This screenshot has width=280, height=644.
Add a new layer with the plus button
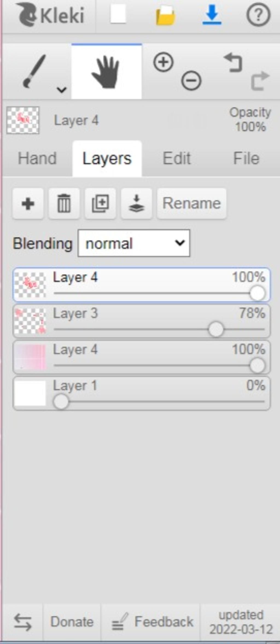point(28,203)
